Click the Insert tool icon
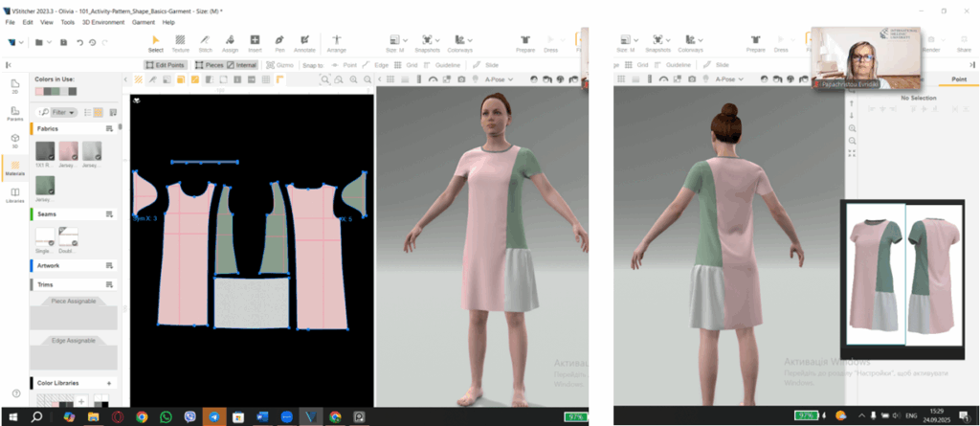Viewport: 980px width, 426px height. point(255,41)
